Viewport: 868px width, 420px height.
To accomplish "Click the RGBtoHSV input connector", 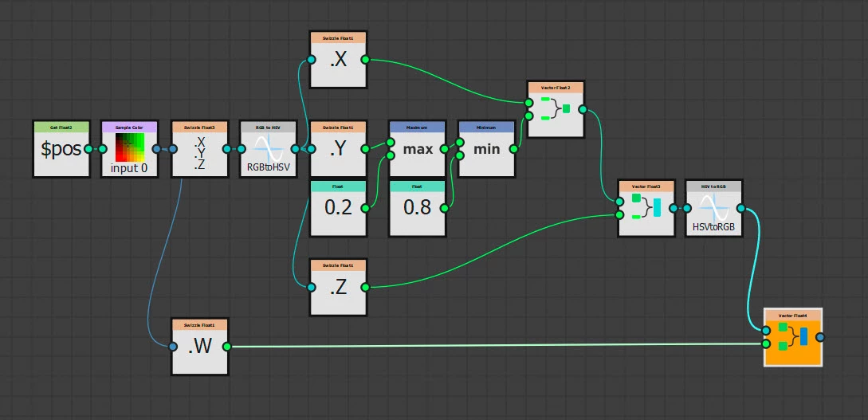I will coord(242,149).
